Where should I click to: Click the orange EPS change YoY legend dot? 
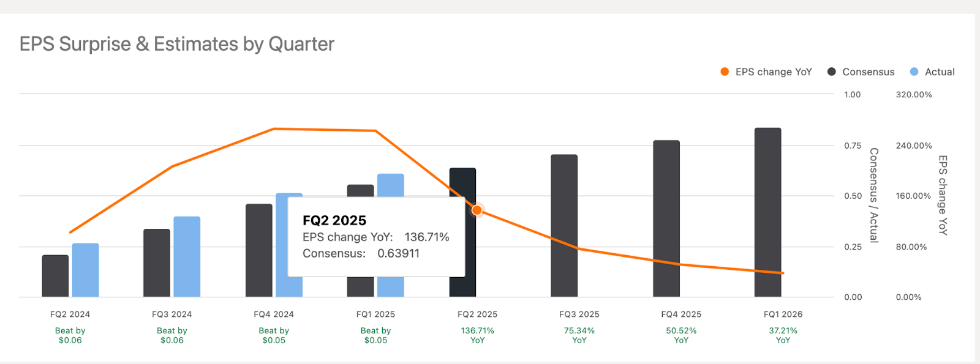(x=725, y=72)
